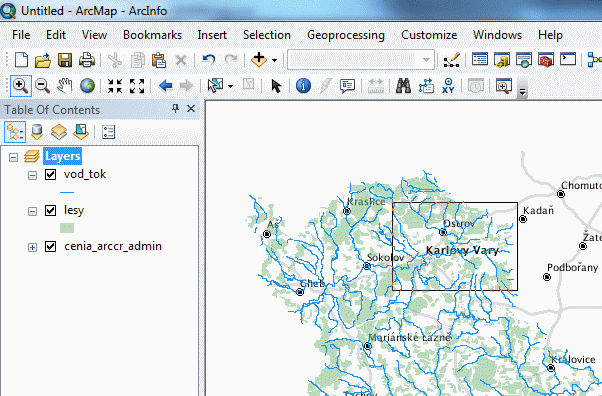Open the Create Viewer Window tool
The height and width of the screenshot is (396, 602).
coord(504,86)
